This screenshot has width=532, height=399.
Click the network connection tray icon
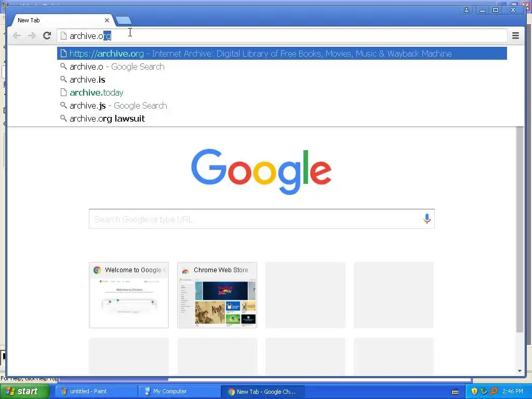(484, 391)
